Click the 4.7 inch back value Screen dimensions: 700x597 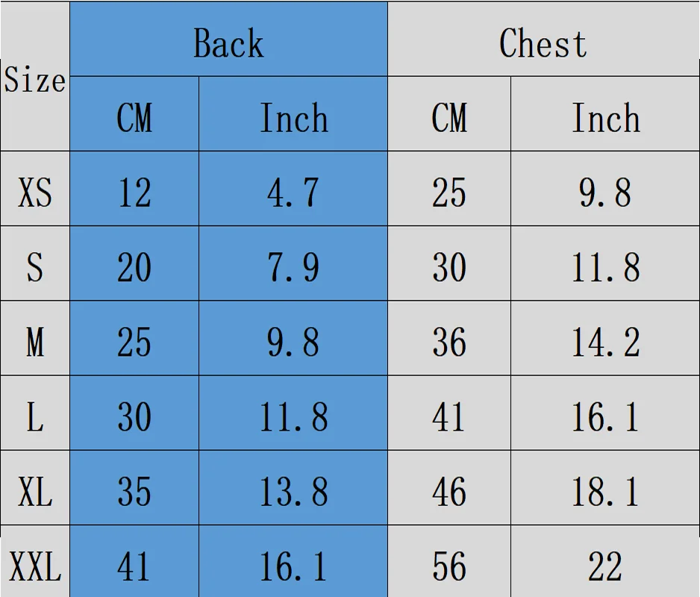(293, 193)
